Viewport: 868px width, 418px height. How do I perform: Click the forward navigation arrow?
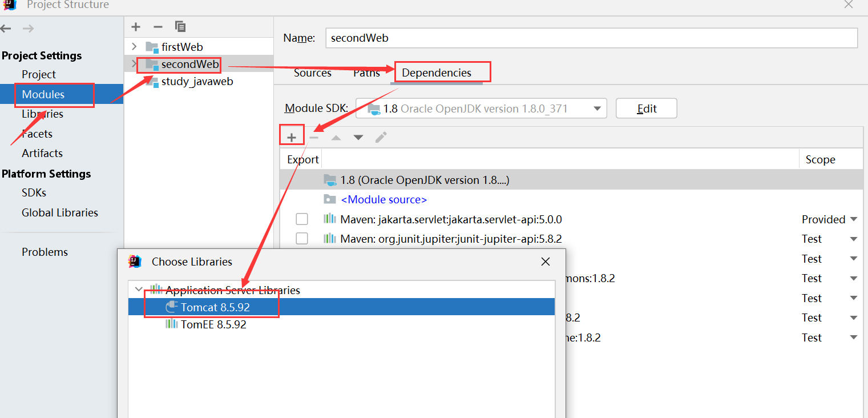[x=28, y=28]
